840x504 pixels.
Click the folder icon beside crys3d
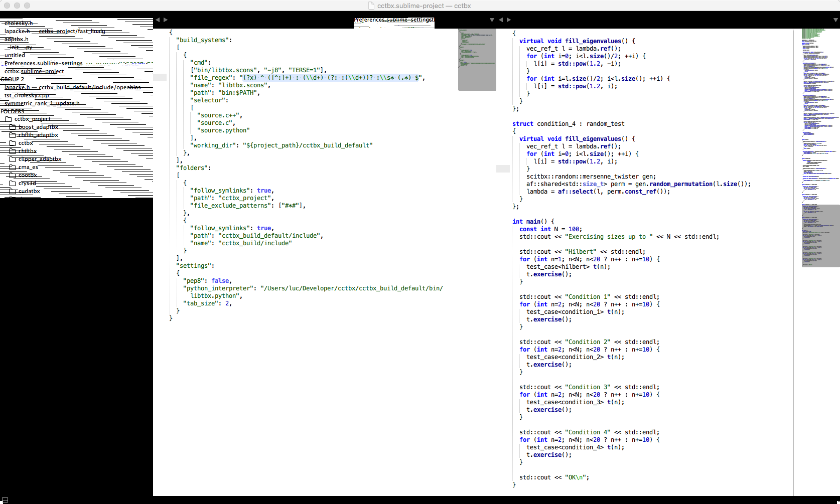pyautogui.click(x=13, y=183)
